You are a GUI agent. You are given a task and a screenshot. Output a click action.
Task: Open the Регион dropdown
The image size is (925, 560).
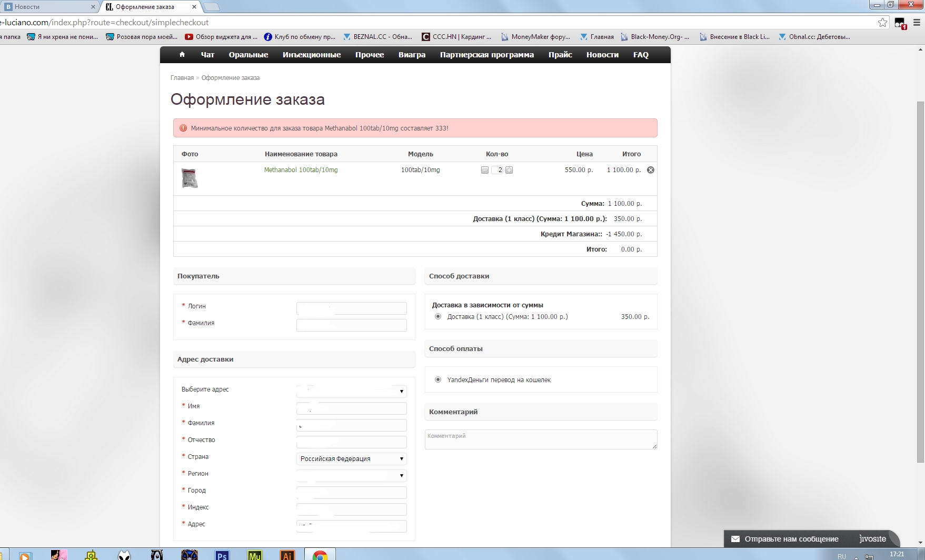click(351, 476)
